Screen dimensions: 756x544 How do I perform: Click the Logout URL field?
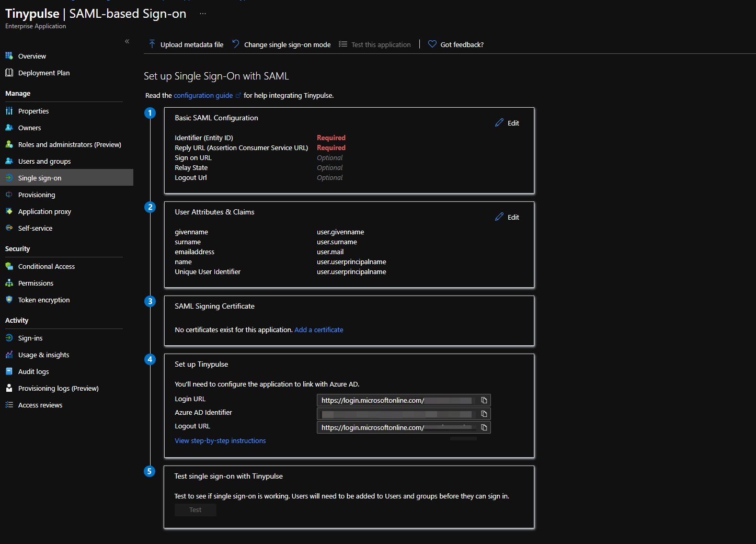(x=404, y=427)
